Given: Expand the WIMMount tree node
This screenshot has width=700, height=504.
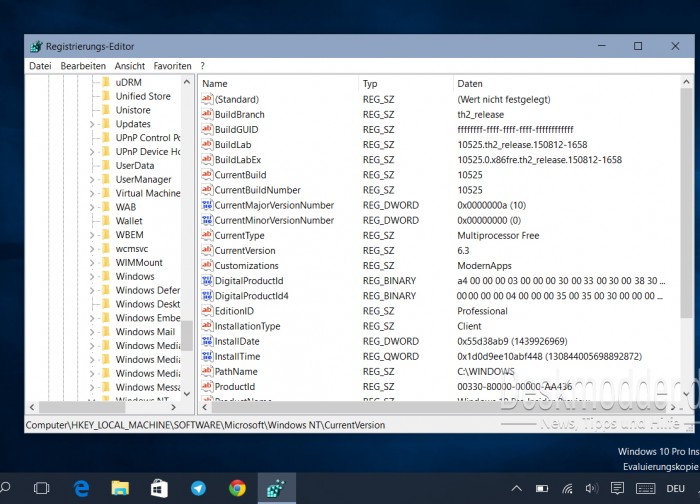Looking at the screenshot, I should coord(92,262).
